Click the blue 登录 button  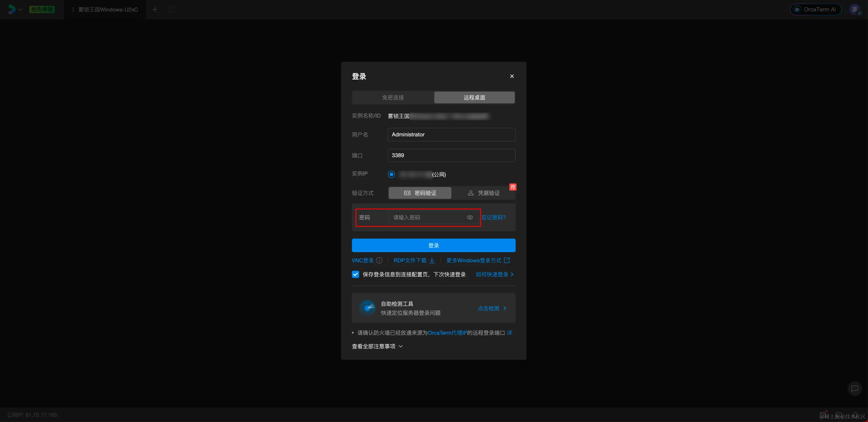(433, 245)
